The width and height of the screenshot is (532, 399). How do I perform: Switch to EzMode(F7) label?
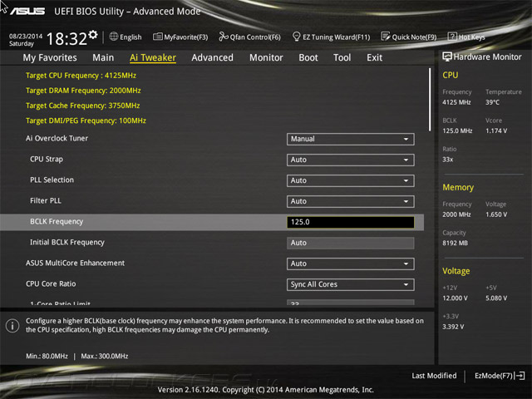pyautogui.click(x=494, y=376)
